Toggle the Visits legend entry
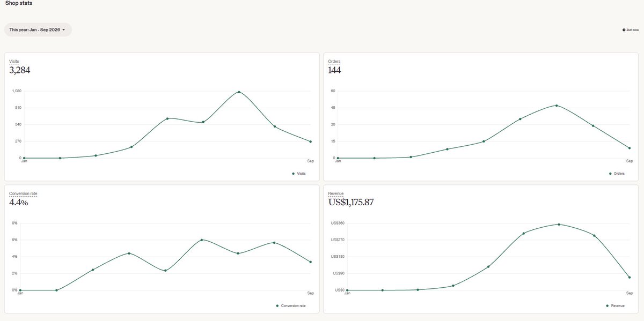 [x=299, y=174]
